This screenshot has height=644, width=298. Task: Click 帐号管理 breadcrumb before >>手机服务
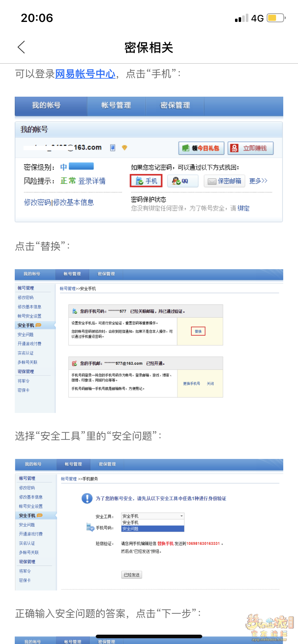point(69,479)
